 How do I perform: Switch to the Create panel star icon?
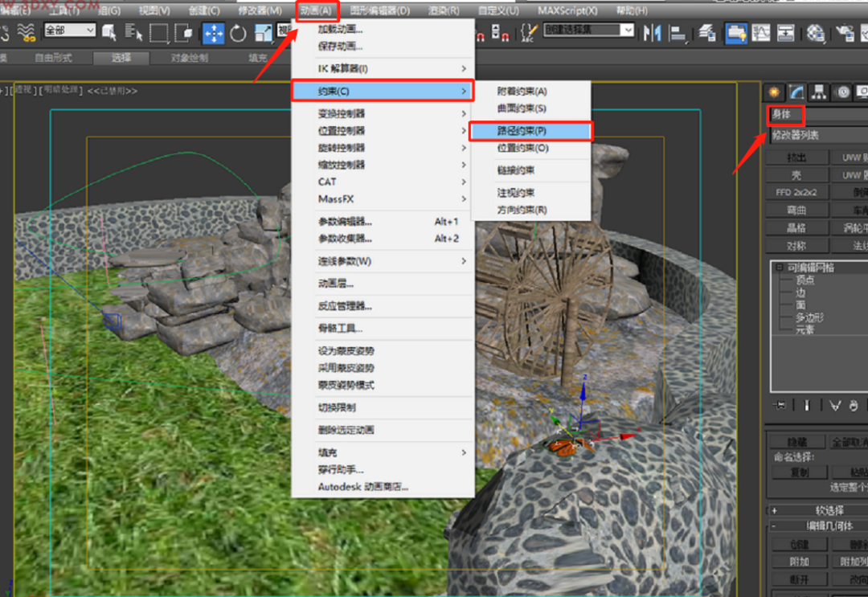click(x=774, y=92)
